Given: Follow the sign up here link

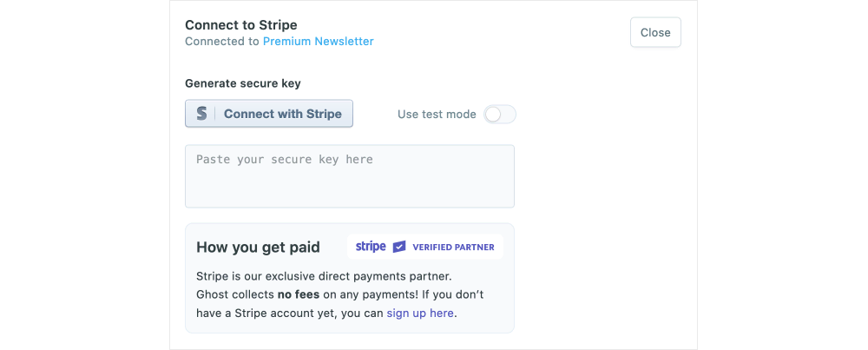Looking at the screenshot, I should [420, 313].
